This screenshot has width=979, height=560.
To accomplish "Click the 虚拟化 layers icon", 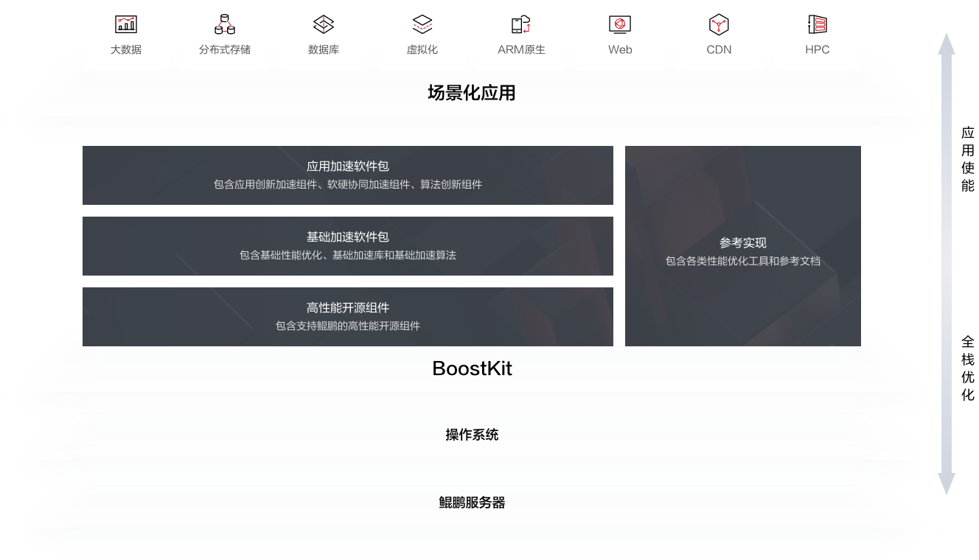I will click(422, 24).
